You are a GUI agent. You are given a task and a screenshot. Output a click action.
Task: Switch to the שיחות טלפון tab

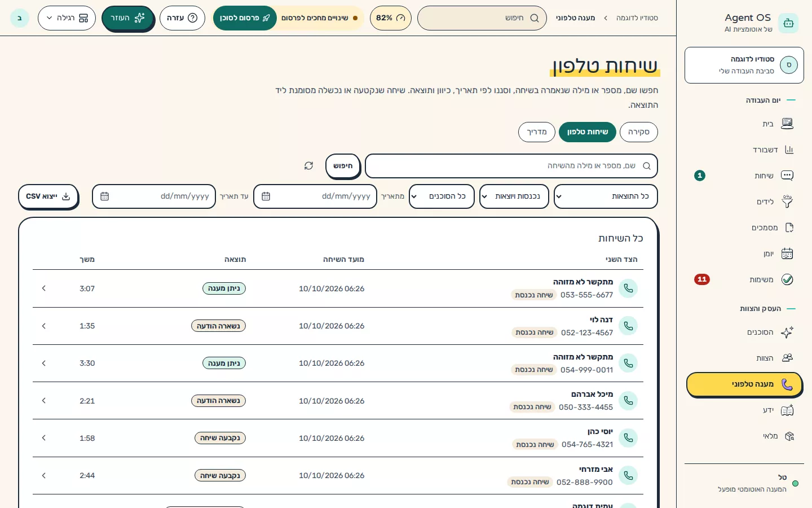[588, 132]
